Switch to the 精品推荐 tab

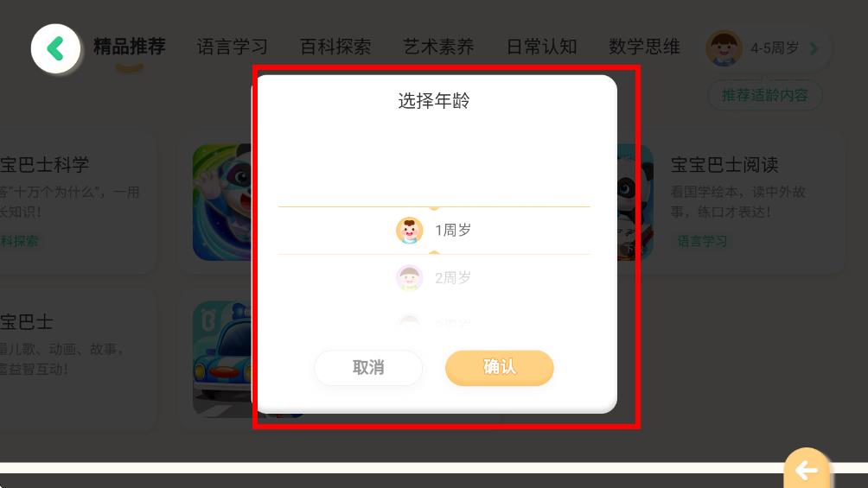click(129, 47)
